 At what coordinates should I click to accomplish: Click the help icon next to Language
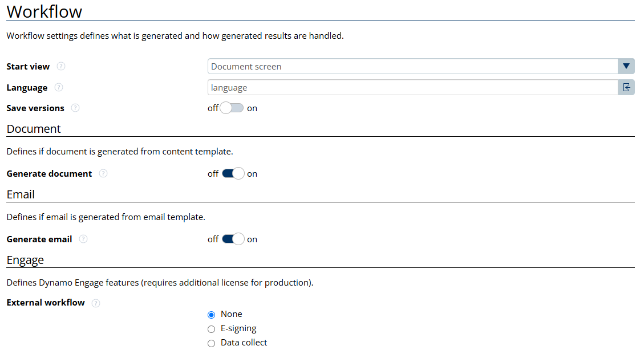click(59, 88)
